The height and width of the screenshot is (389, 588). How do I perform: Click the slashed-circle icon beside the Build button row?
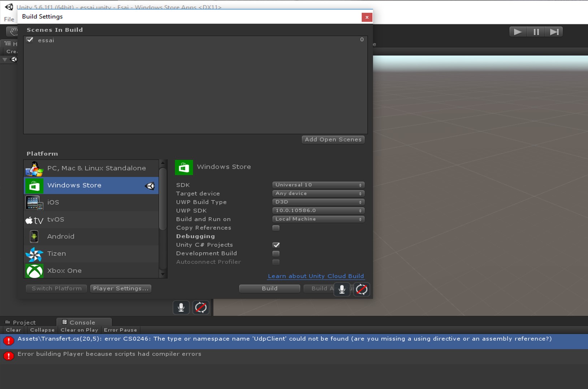coord(362,289)
